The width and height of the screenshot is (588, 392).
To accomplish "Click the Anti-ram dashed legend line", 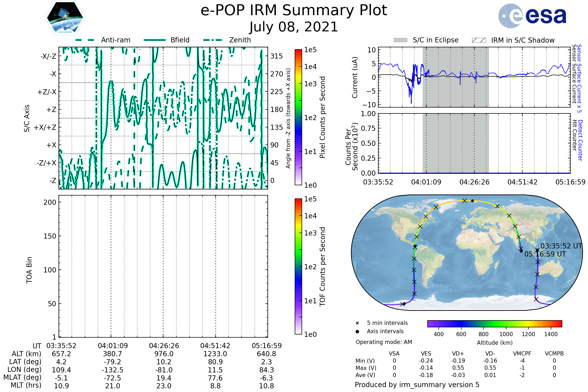I will (85, 40).
